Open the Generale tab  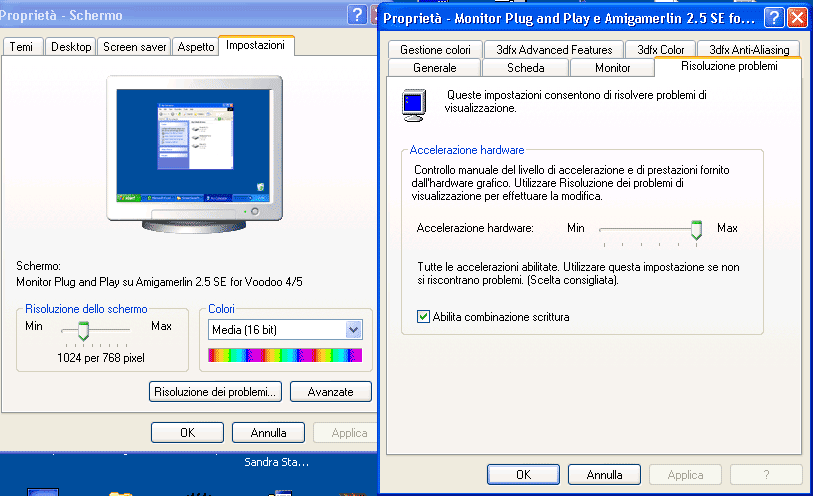point(434,68)
